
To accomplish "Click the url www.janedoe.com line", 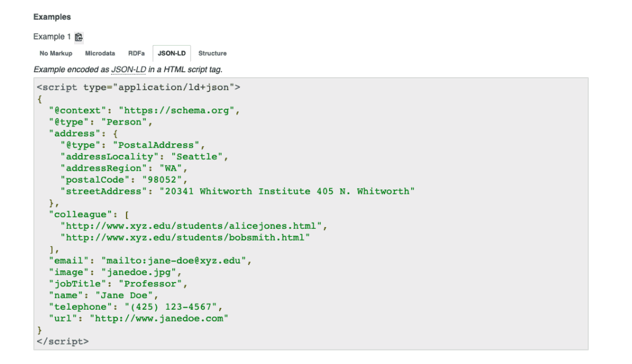I will pos(139,319).
